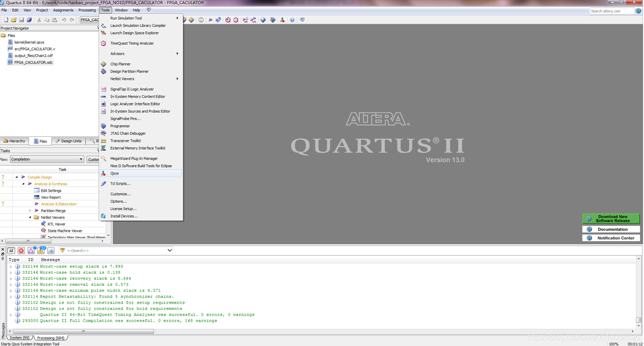The image size is (644, 346).
Task: Collapse the Netlist Viewers folder
Action: coord(30,217)
